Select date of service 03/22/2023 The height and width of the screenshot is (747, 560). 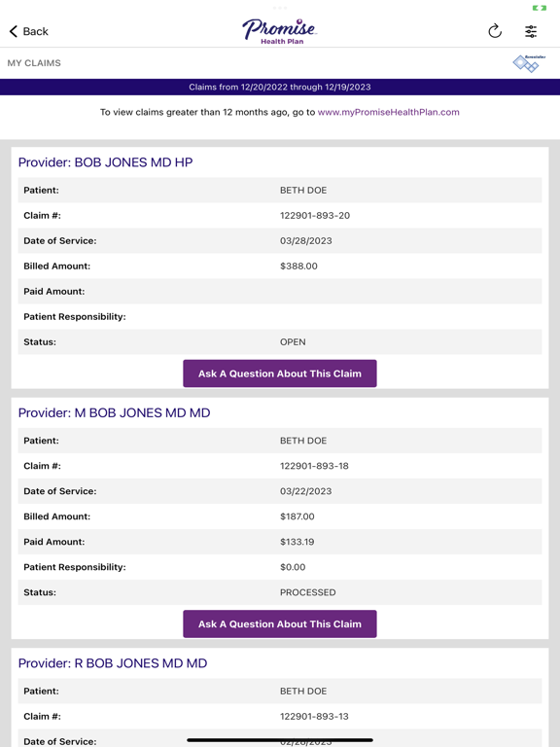(x=305, y=491)
